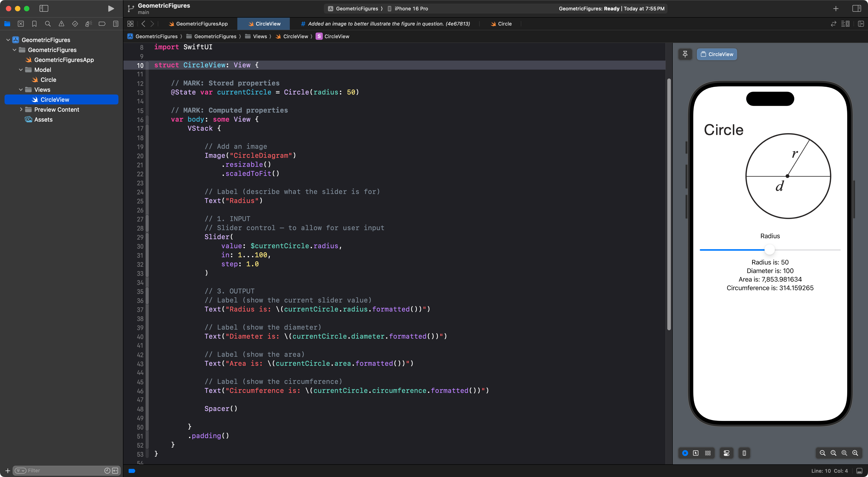Click the Radius slider thumb
Viewport: 868px width, 477px height.
tap(770, 250)
